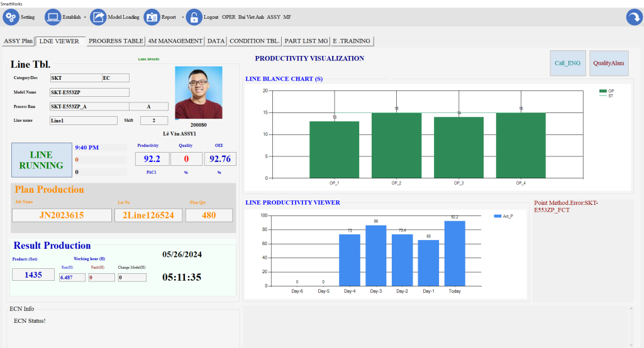The width and height of the screenshot is (644, 348).
Task: Click the Today bar in productivity chart
Action: pos(455,254)
